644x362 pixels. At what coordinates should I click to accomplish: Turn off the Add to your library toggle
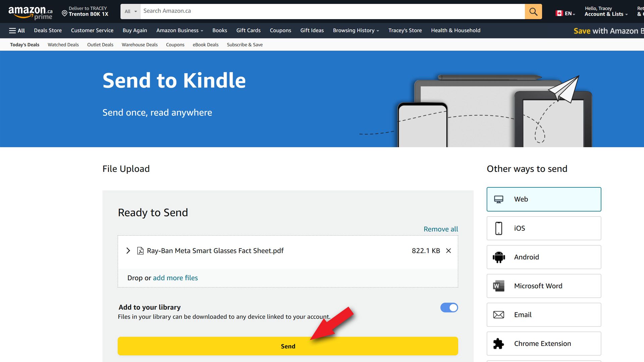pyautogui.click(x=449, y=307)
